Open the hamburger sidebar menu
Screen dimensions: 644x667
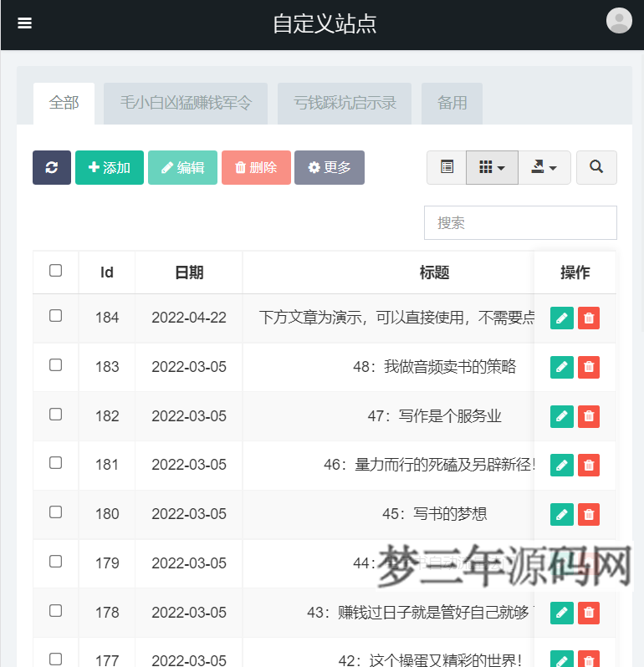point(25,23)
